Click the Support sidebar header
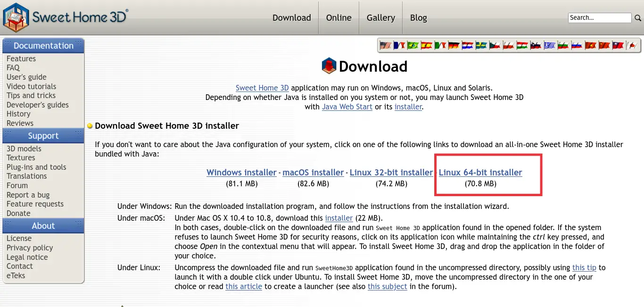 click(x=43, y=136)
